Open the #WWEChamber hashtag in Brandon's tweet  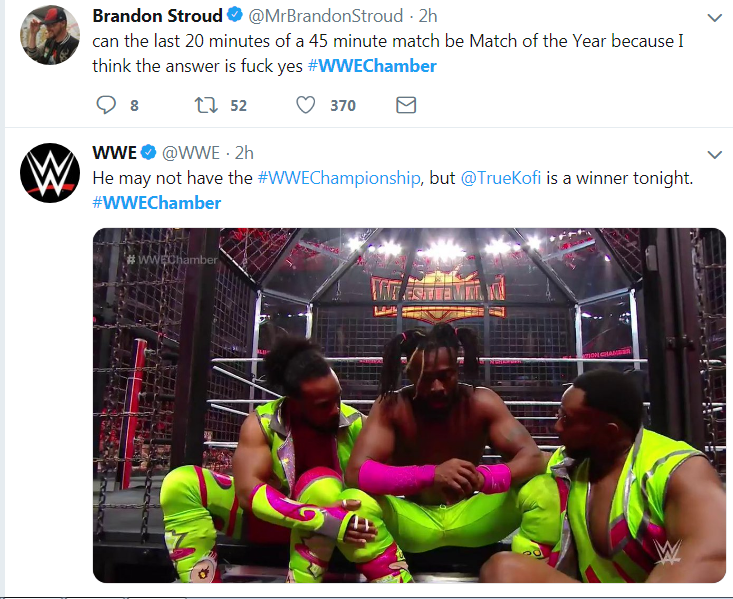pos(372,66)
